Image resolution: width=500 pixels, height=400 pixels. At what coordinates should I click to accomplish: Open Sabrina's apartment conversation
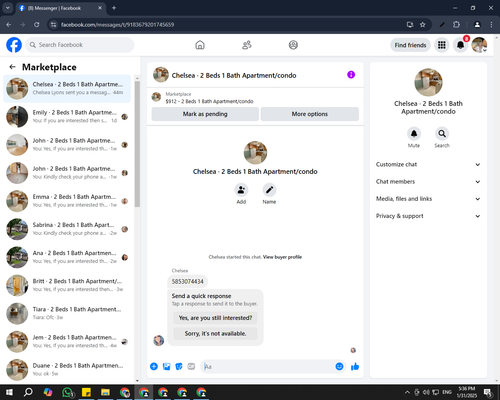(67, 229)
